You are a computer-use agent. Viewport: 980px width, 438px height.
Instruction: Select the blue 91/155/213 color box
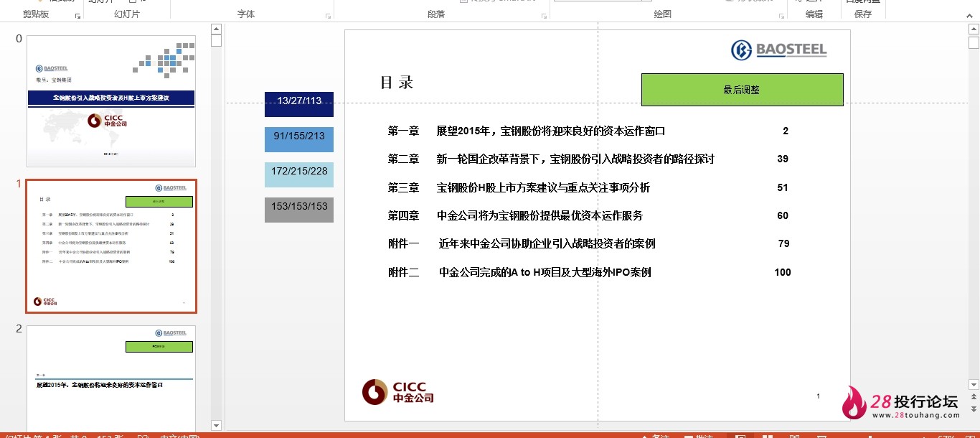click(x=299, y=139)
